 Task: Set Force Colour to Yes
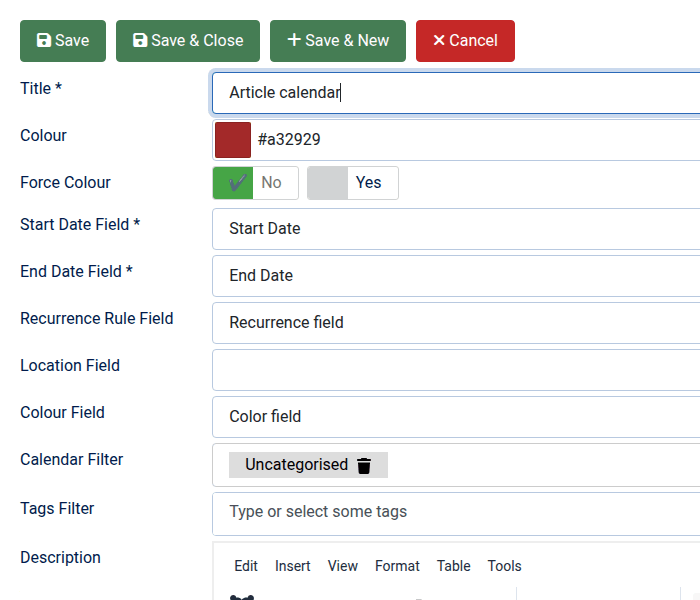point(352,183)
